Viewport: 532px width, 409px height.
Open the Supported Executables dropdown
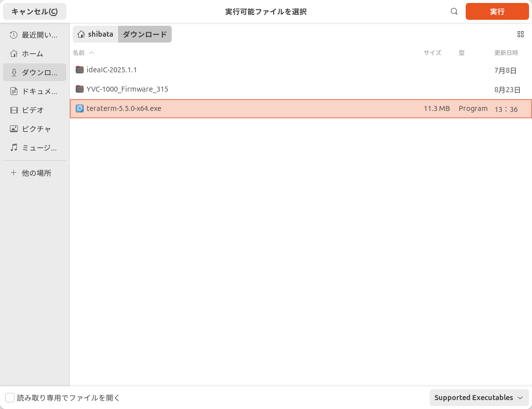click(x=478, y=397)
